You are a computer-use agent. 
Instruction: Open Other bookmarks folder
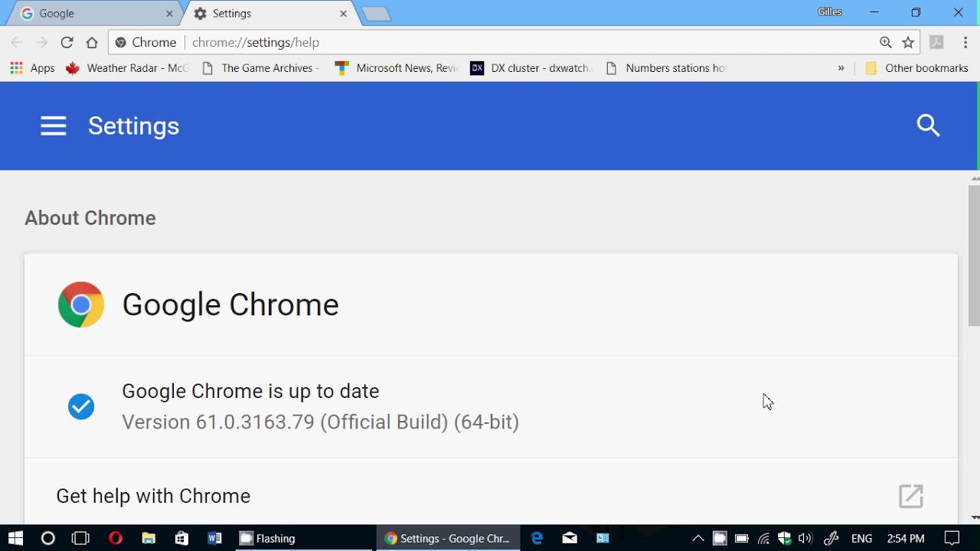click(916, 68)
